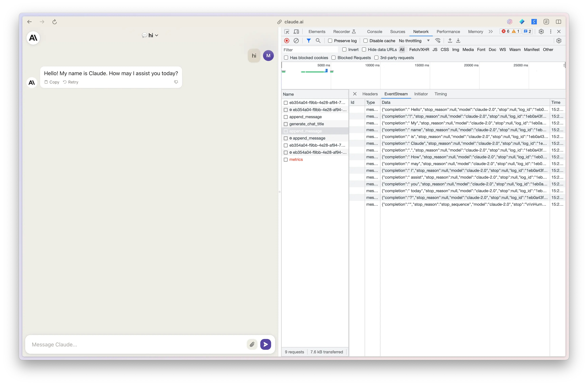
Task: Filter requests by Fetch/XHR
Action: [419, 50]
